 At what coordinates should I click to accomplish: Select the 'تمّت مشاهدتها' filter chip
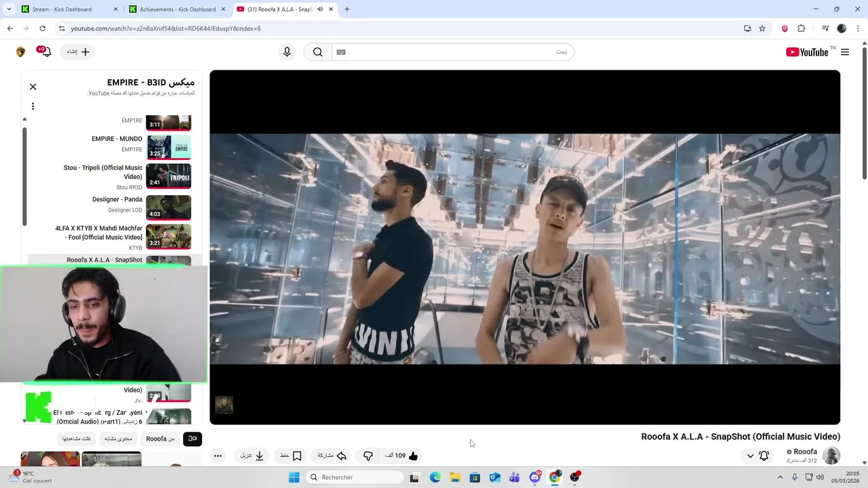pyautogui.click(x=77, y=439)
